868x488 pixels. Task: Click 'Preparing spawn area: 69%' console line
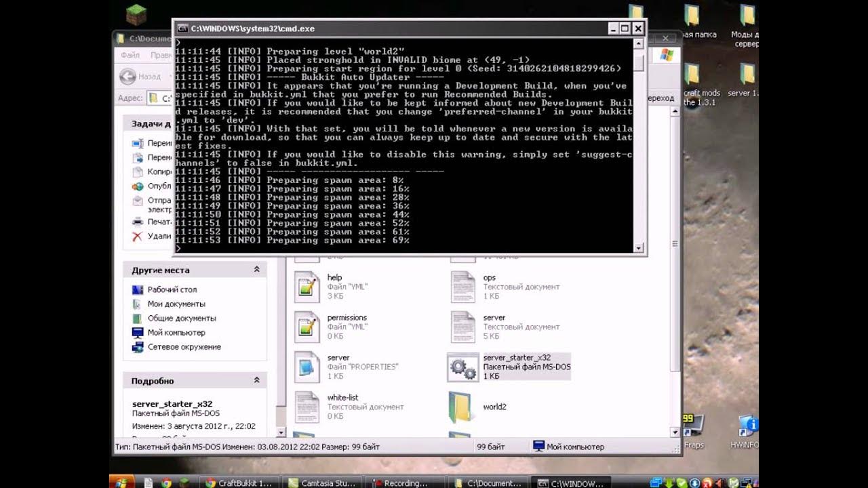[x=292, y=241]
